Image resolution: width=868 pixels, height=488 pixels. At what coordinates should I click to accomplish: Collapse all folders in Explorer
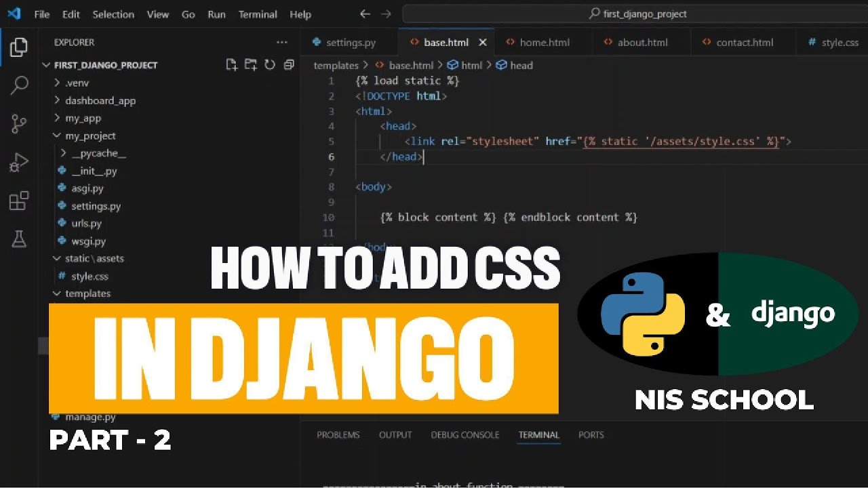(289, 65)
